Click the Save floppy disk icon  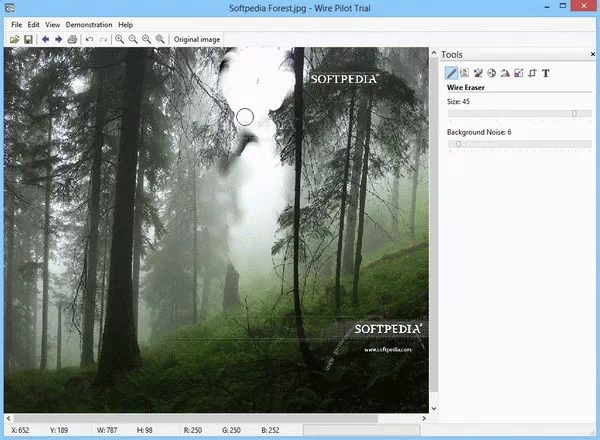pyautogui.click(x=29, y=39)
